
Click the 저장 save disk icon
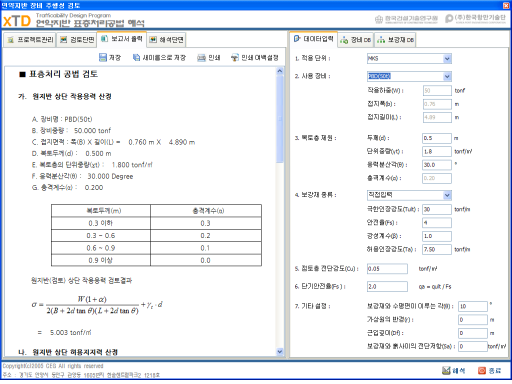pyautogui.click(x=103, y=58)
